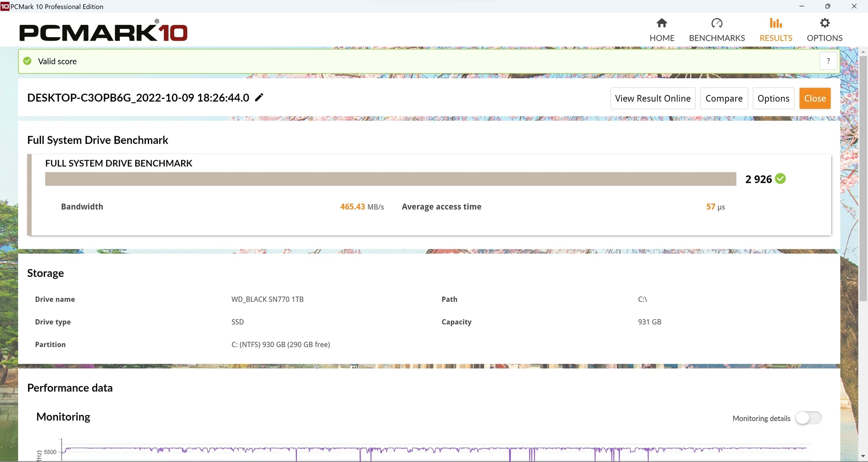The image size is (868, 462).
Task: Click the SSD drive type value
Action: click(x=237, y=322)
